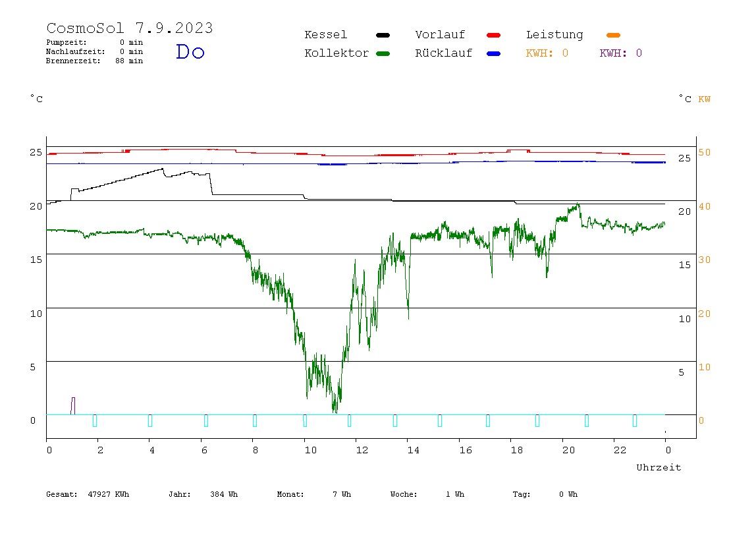Click the cyan marker near hour 17
Screen dimensions: 756x535
pos(488,420)
